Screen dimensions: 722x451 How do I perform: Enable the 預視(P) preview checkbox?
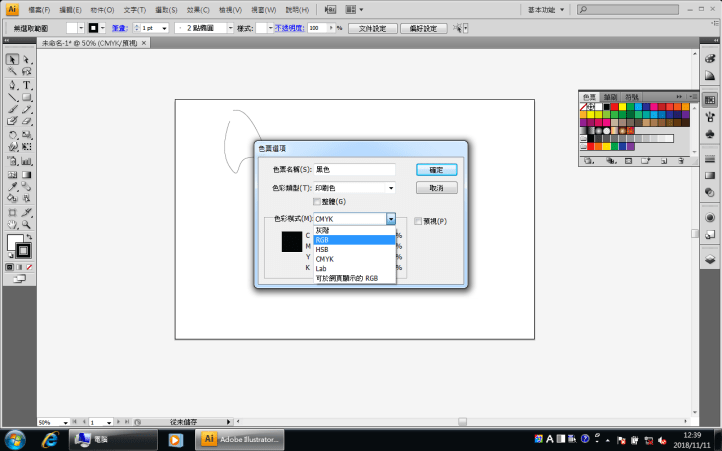(418, 221)
